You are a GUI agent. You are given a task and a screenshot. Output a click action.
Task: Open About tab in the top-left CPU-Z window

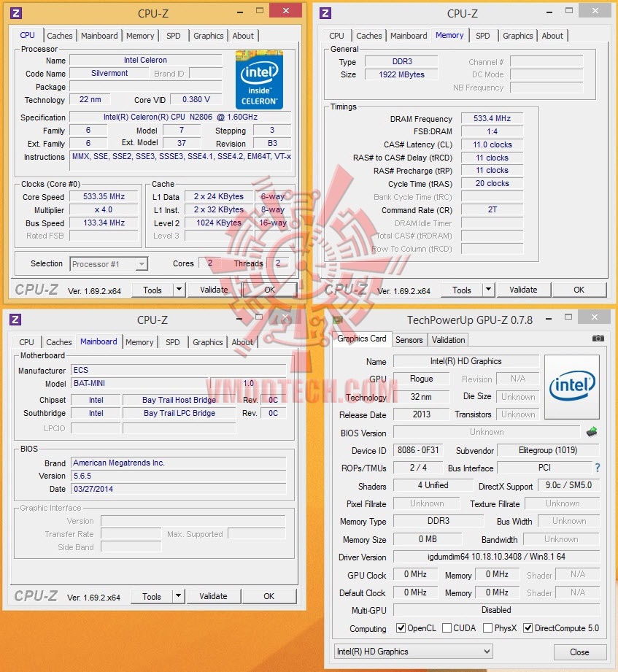243,36
